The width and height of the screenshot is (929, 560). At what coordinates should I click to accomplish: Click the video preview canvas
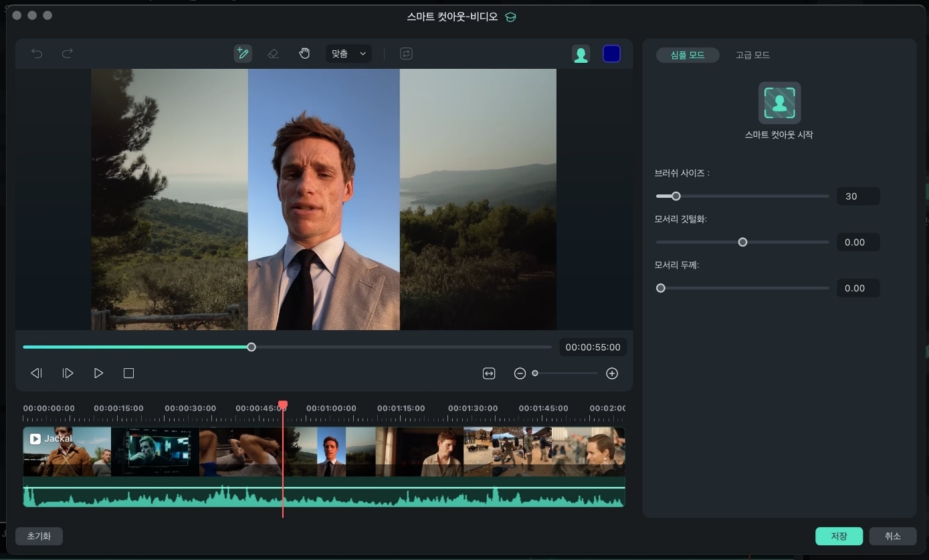click(324, 199)
